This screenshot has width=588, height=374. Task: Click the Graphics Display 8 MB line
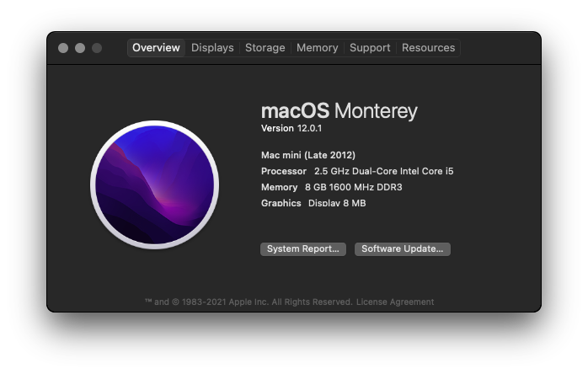(x=313, y=203)
